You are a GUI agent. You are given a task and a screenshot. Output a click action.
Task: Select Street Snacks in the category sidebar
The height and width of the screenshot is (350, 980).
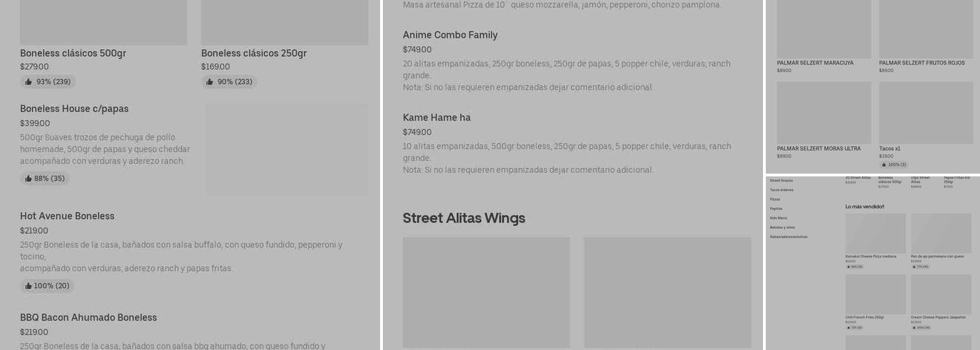point(781,181)
